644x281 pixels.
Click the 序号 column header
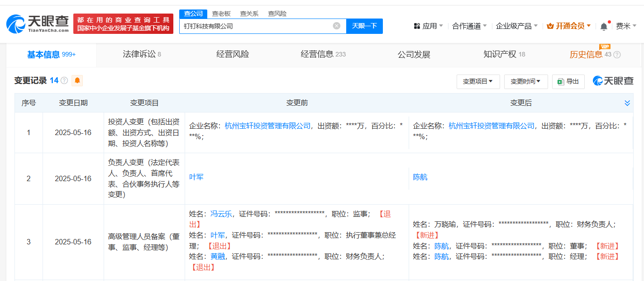(29, 103)
